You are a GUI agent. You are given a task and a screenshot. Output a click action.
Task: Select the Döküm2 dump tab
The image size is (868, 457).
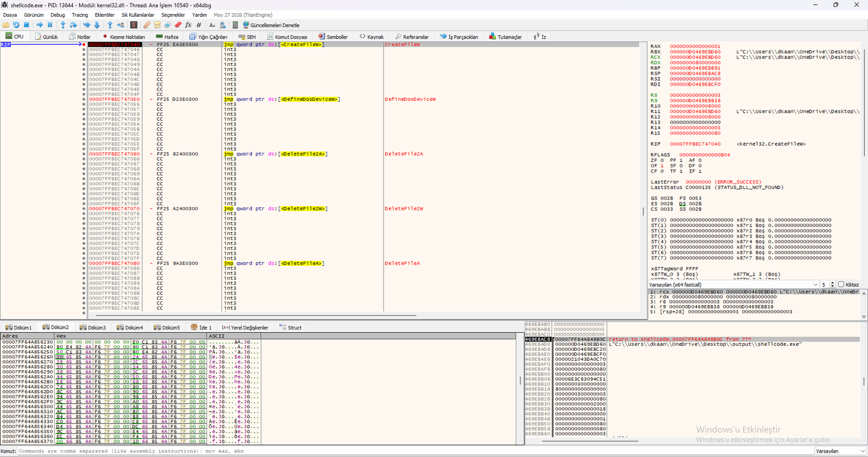(55, 327)
